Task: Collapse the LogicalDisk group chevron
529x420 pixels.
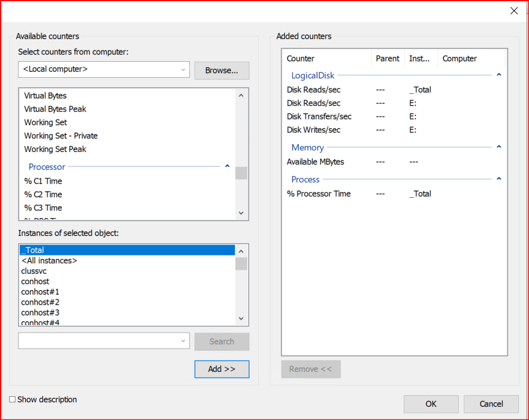Action: point(499,75)
